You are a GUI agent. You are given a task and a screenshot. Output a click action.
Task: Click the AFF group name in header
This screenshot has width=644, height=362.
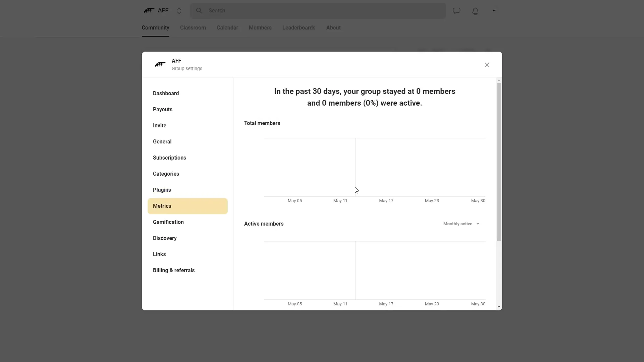[x=176, y=61]
